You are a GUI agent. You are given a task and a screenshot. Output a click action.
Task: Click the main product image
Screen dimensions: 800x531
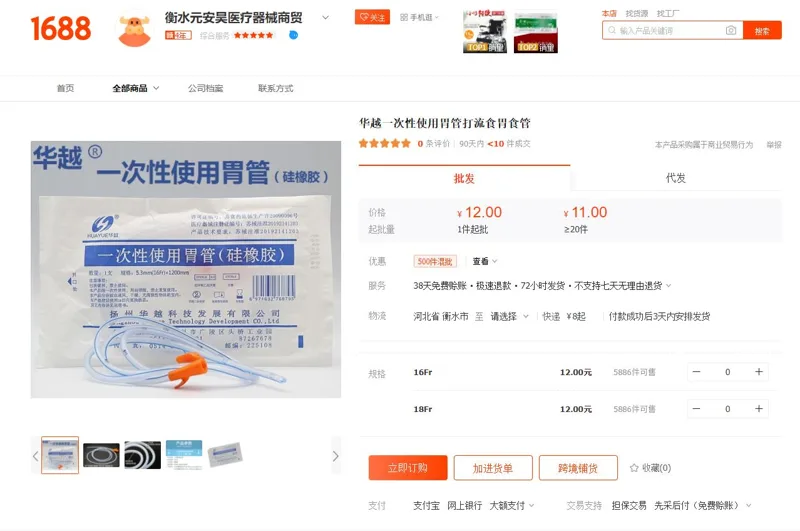click(x=186, y=269)
